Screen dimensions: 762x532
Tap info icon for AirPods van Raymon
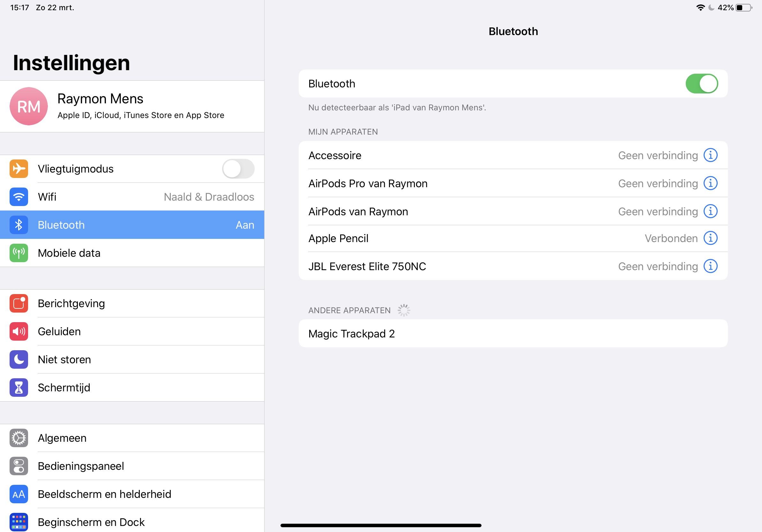tap(710, 211)
